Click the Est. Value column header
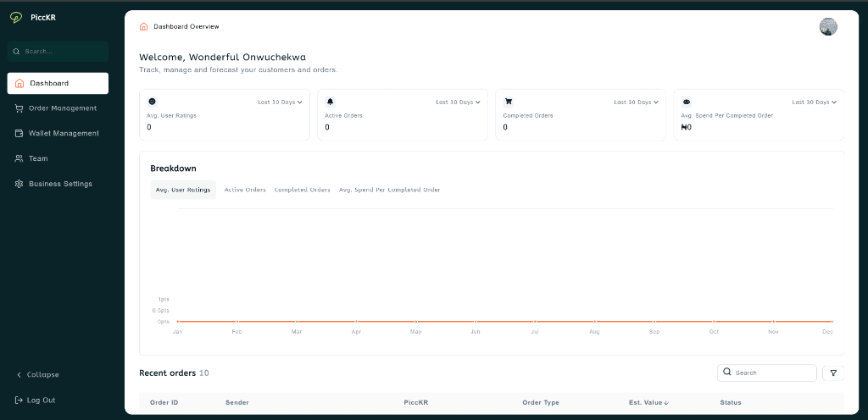868x420 pixels. pos(645,403)
